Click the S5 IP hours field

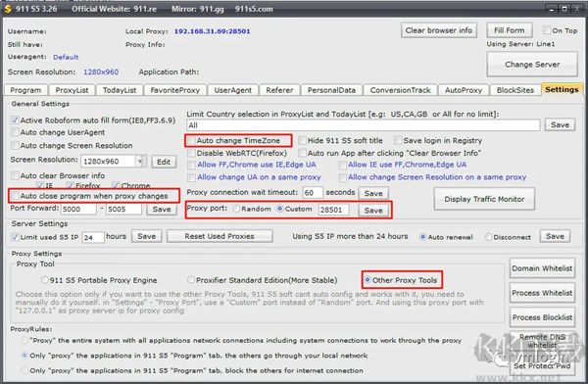(93, 237)
